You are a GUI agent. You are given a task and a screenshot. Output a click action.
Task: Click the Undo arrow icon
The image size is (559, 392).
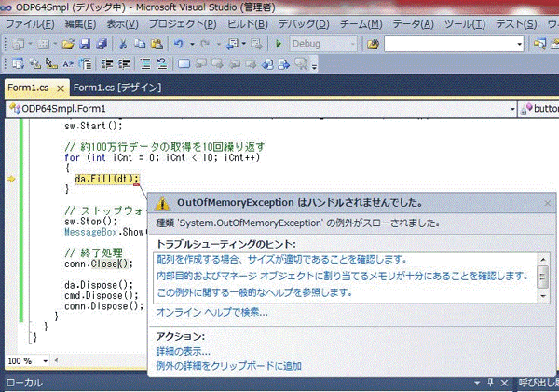pos(179,44)
